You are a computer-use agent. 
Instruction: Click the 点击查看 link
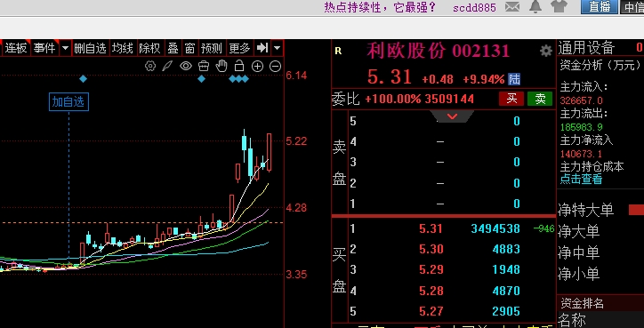tap(581, 179)
